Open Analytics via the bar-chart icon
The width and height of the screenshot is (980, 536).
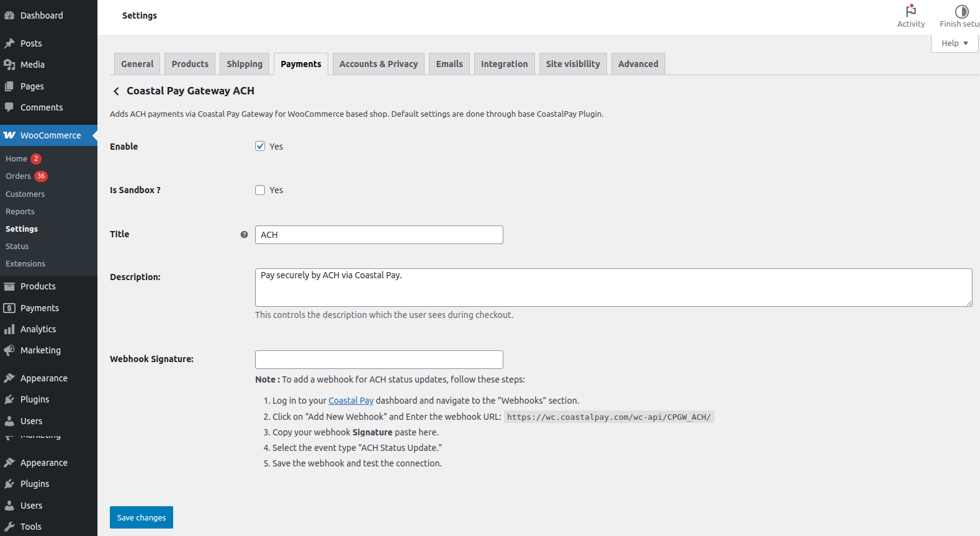9,329
